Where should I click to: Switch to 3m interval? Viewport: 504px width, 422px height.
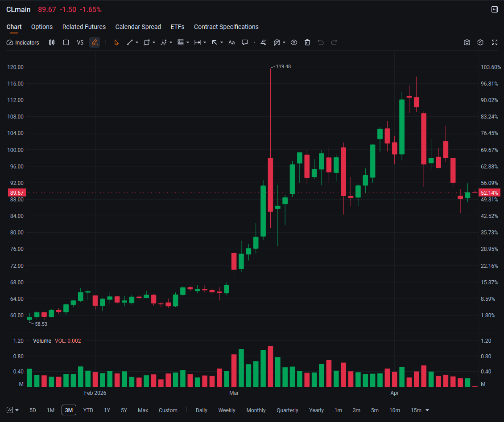pos(356,410)
